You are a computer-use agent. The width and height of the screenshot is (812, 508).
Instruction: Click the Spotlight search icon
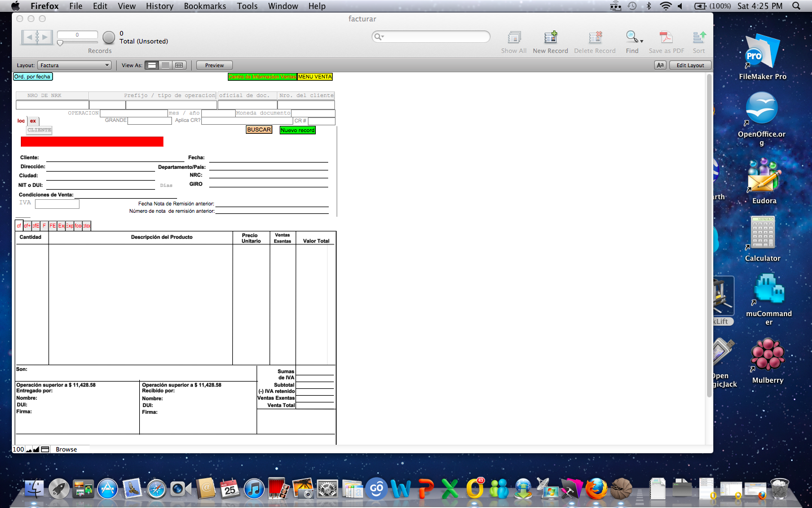[x=796, y=6]
